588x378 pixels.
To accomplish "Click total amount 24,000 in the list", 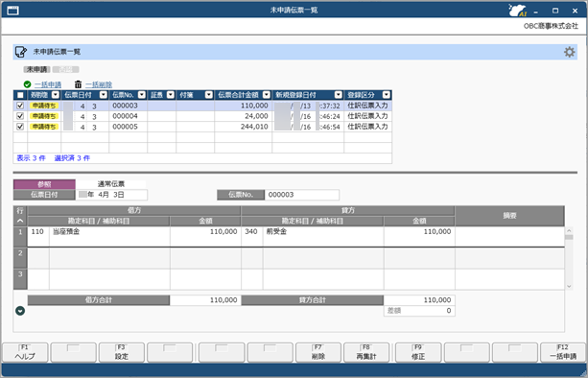I will (256, 116).
